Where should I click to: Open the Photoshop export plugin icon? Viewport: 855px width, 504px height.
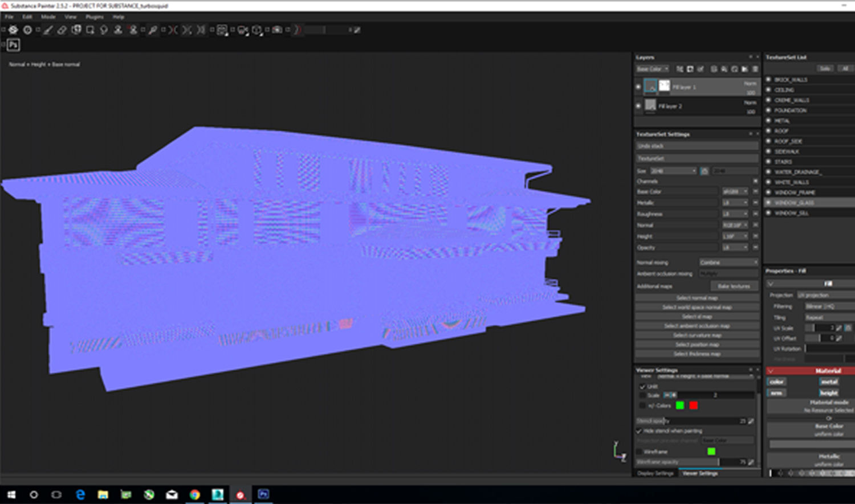(x=13, y=44)
